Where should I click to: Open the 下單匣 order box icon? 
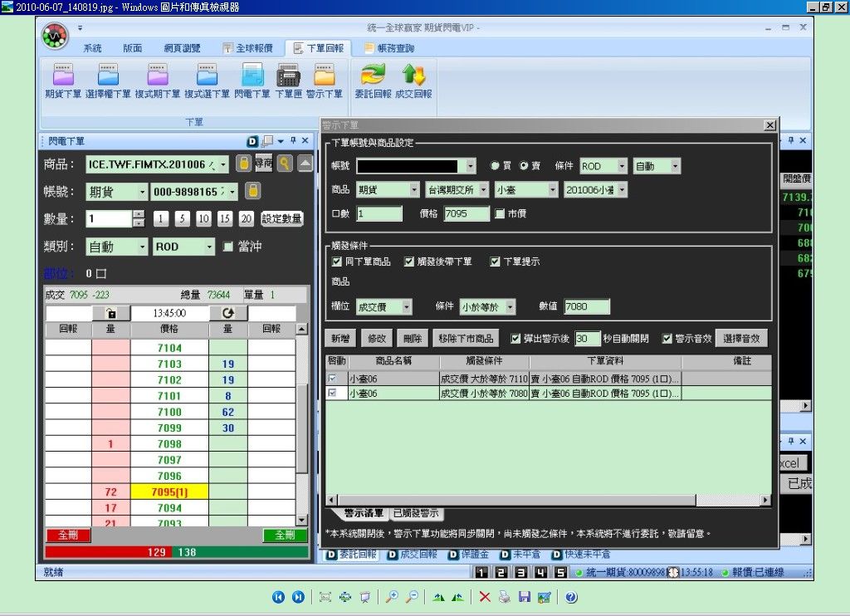click(x=288, y=81)
